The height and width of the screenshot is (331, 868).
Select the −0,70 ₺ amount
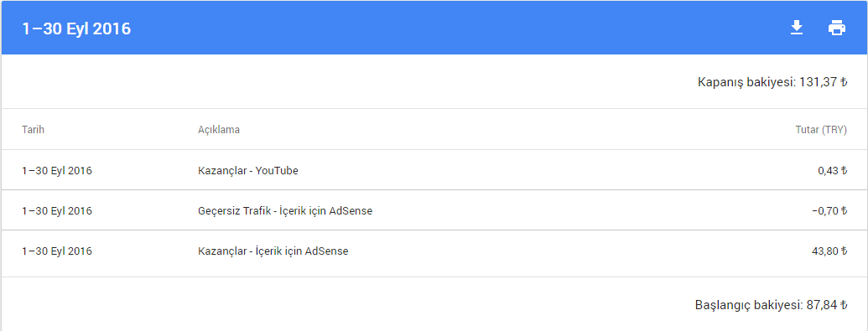[x=829, y=211]
